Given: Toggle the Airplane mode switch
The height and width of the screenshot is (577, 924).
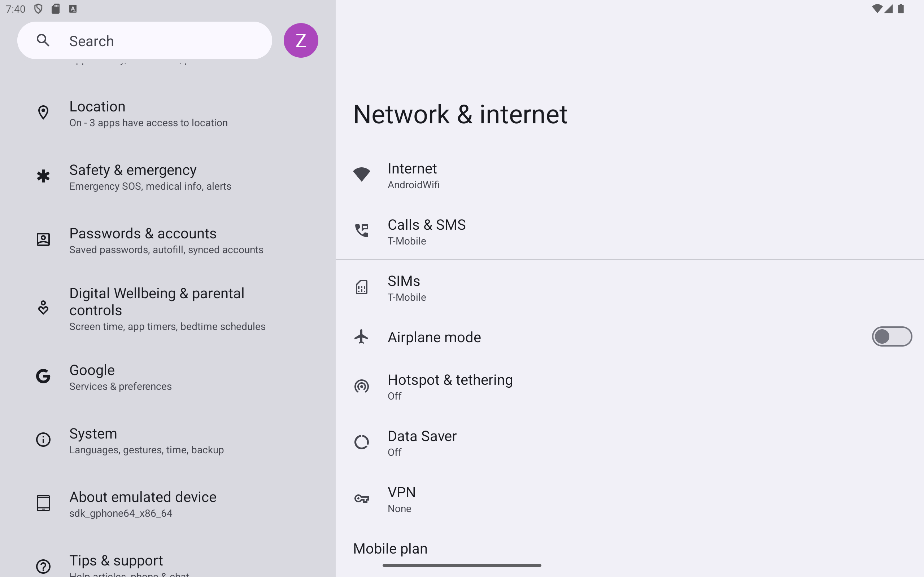Looking at the screenshot, I should coord(892,336).
